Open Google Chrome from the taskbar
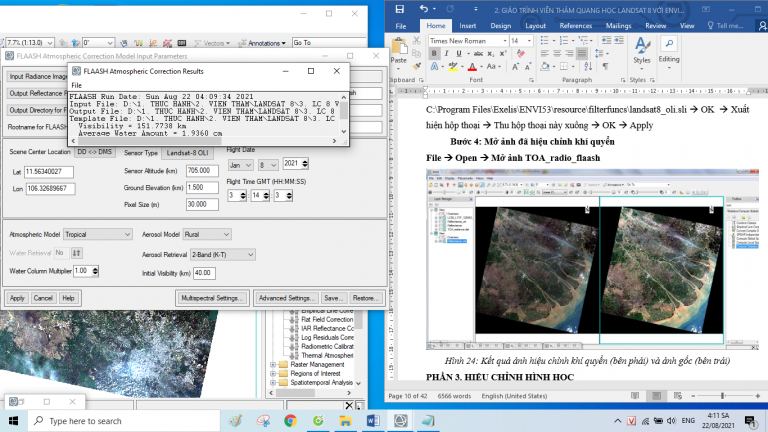768x432 pixels. click(x=290, y=421)
